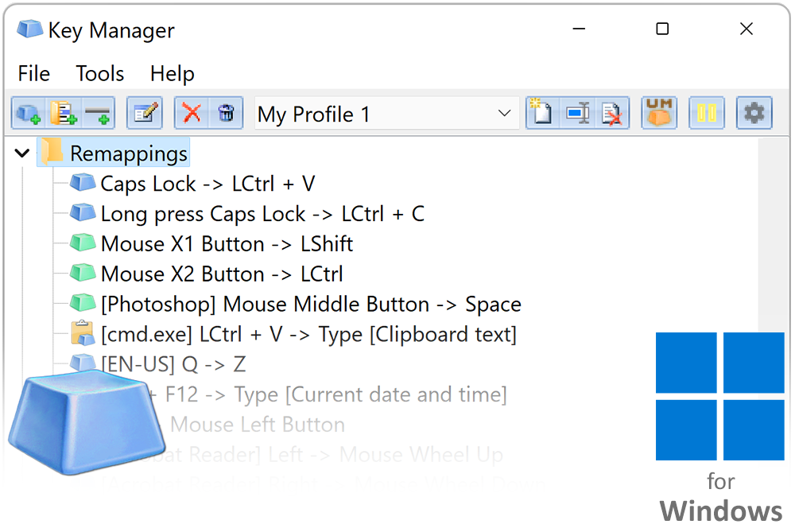Viewport: 795px width, 532px height.
Task: Open the My Profile 1 dropdown
Action: [x=504, y=114]
